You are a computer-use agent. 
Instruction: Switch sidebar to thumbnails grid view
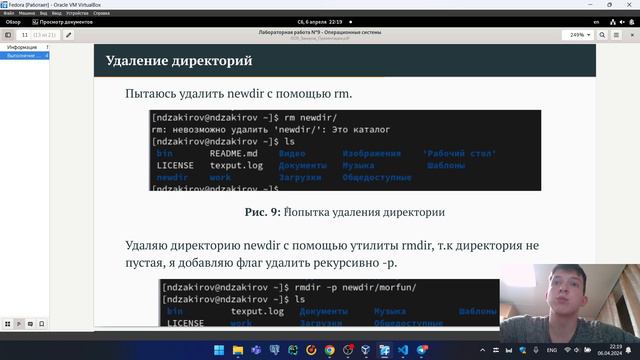pyautogui.click(x=8, y=324)
